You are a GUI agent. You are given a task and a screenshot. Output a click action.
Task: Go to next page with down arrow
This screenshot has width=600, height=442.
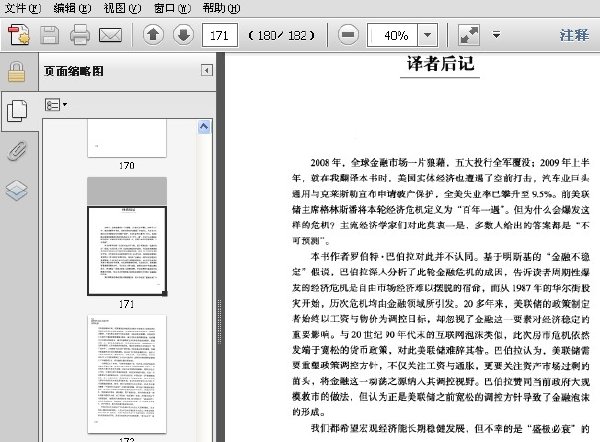click(183, 35)
